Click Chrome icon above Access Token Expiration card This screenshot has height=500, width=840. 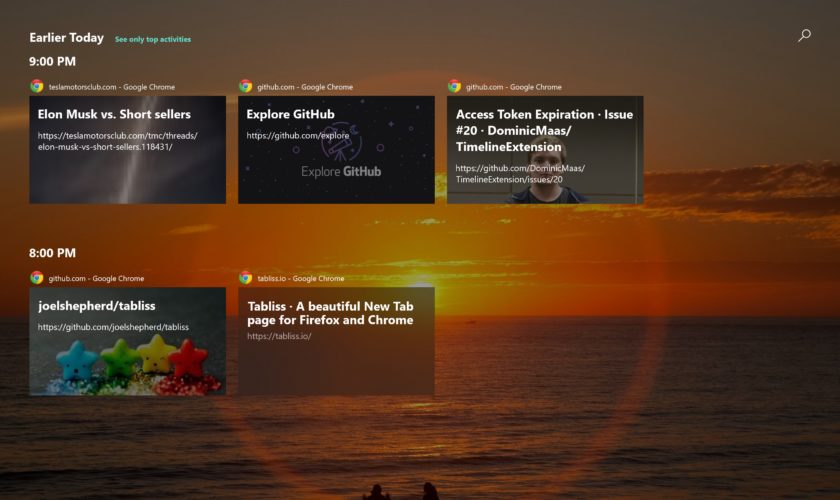click(x=454, y=86)
